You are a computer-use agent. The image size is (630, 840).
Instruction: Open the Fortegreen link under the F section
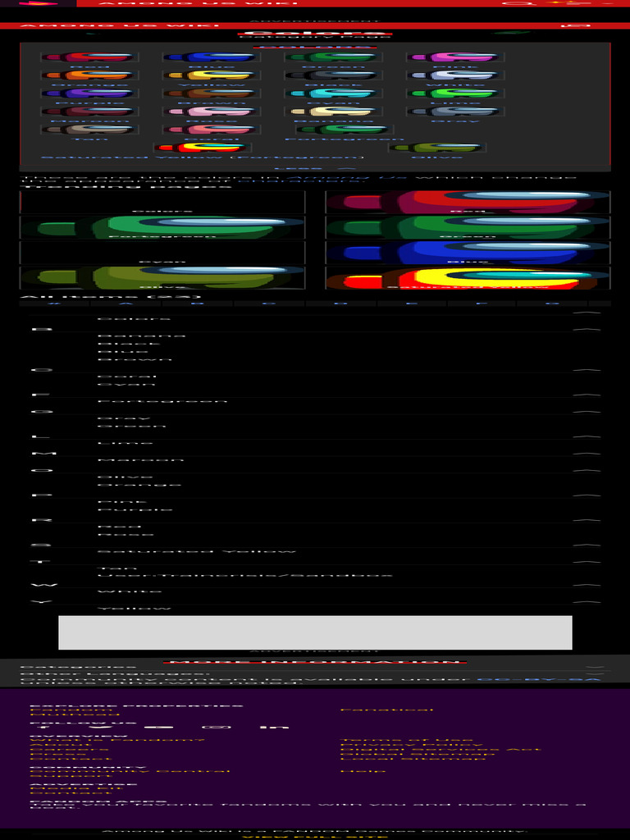coord(162,400)
